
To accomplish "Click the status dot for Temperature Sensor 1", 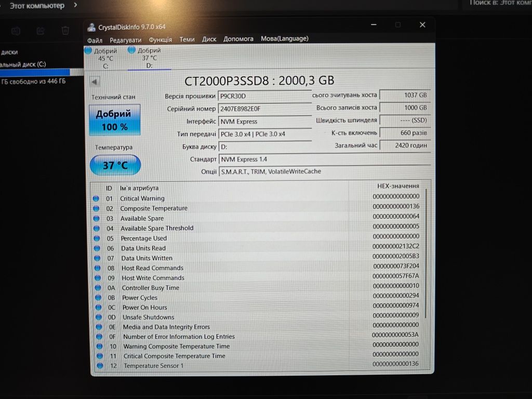I will pos(100,366).
